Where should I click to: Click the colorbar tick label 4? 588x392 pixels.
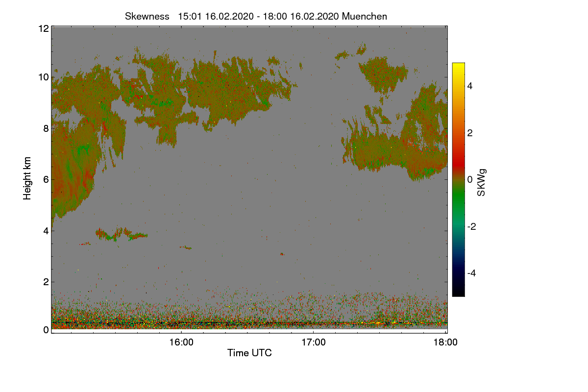coord(470,86)
